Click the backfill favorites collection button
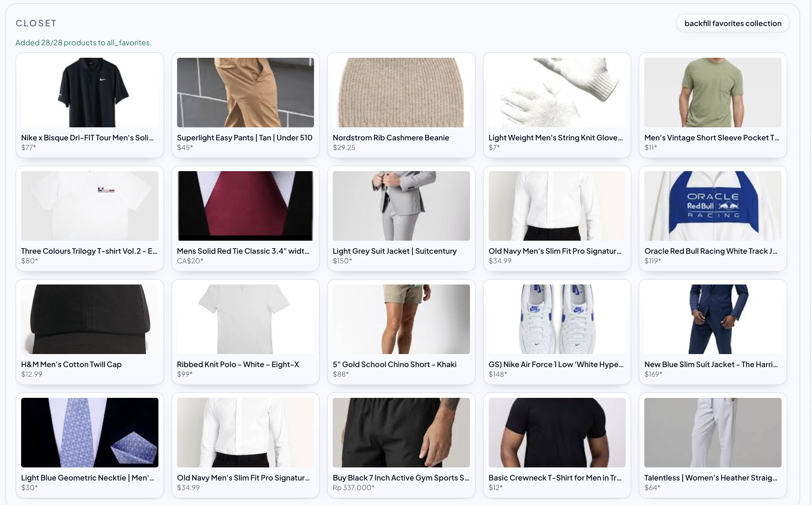The width and height of the screenshot is (812, 505). (732, 23)
